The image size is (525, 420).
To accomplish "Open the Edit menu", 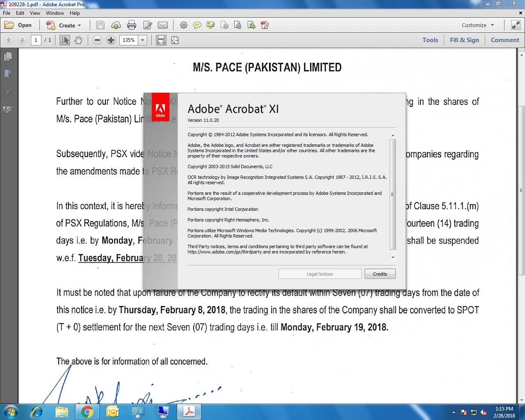I will click(x=20, y=13).
